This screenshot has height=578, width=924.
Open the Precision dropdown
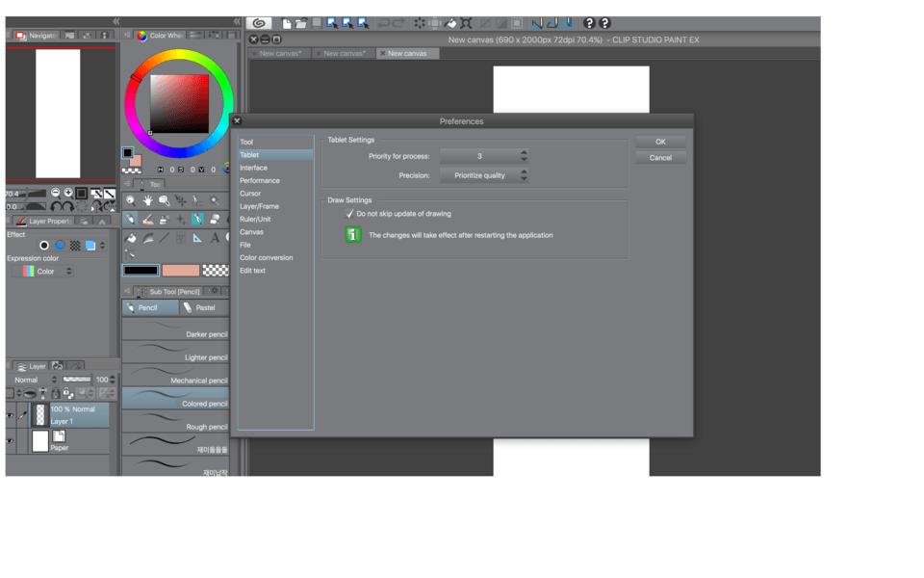(x=484, y=175)
